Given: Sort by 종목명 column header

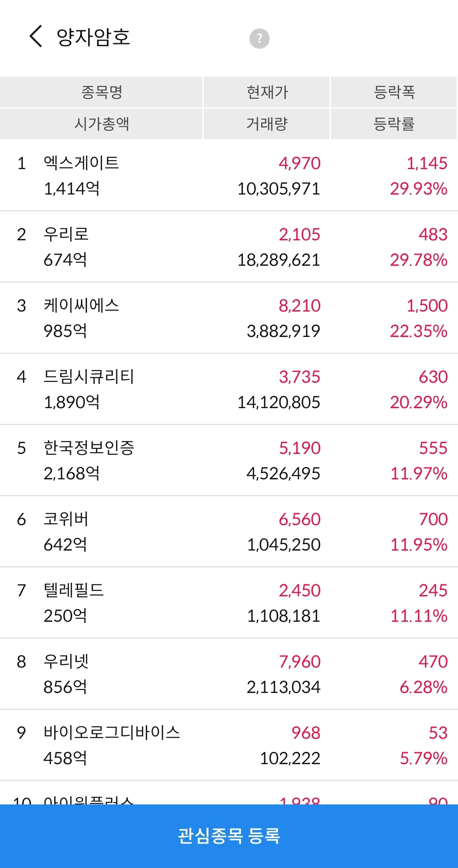Looking at the screenshot, I should tap(101, 92).
